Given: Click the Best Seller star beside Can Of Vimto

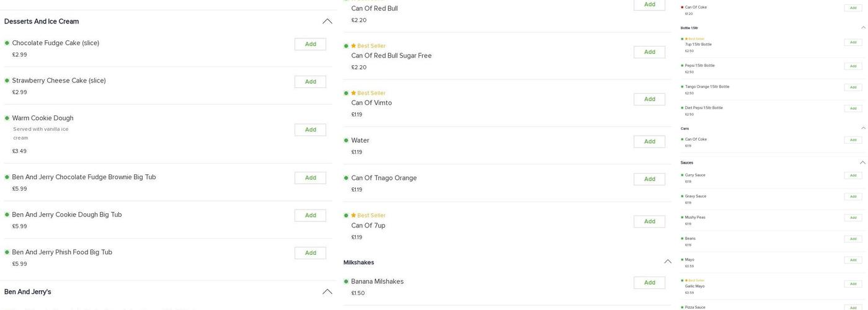Looking at the screenshot, I should click(353, 93).
